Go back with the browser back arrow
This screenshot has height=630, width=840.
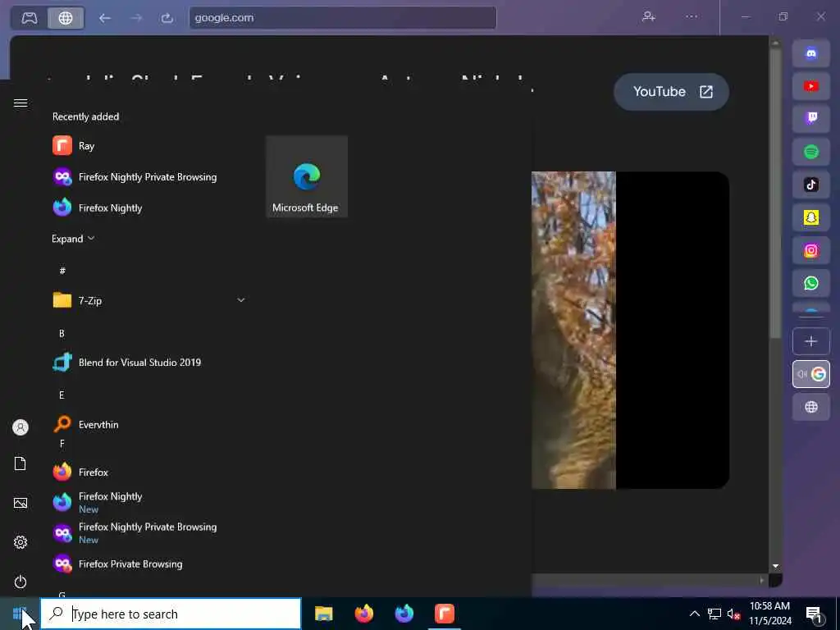104,18
